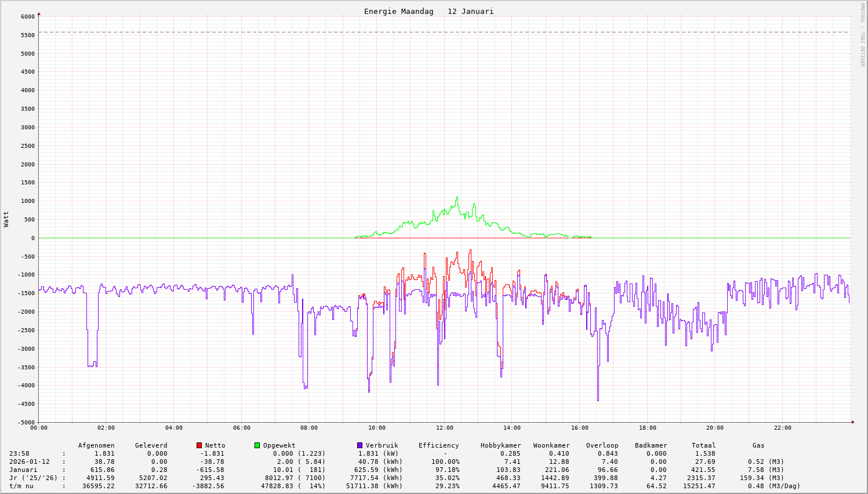Click the chart title Energie Maandag 12 Januari

pos(428,12)
